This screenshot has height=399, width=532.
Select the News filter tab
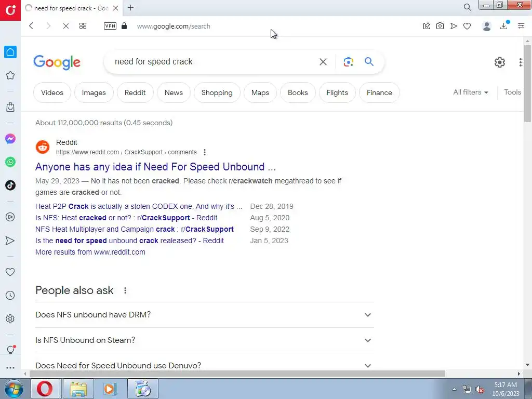point(174,92)
